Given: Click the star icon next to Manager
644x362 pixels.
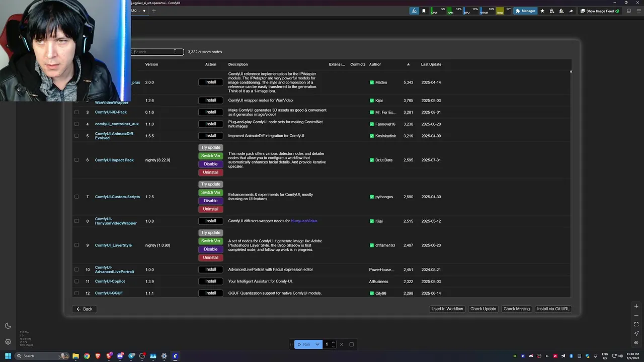Looking at the screenshot, I should coord(542,11).
